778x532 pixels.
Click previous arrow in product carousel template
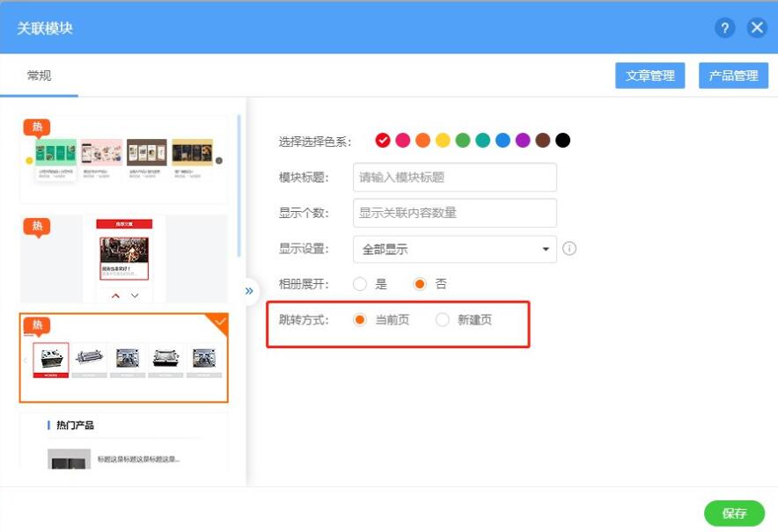[25, 360]
